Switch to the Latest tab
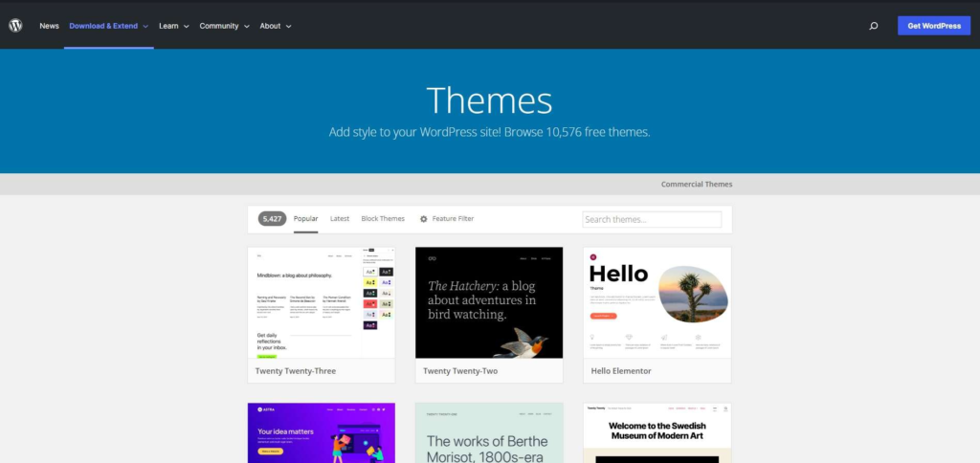The width and height of the screenshot is (980, 463). click(x=340, y=219)
